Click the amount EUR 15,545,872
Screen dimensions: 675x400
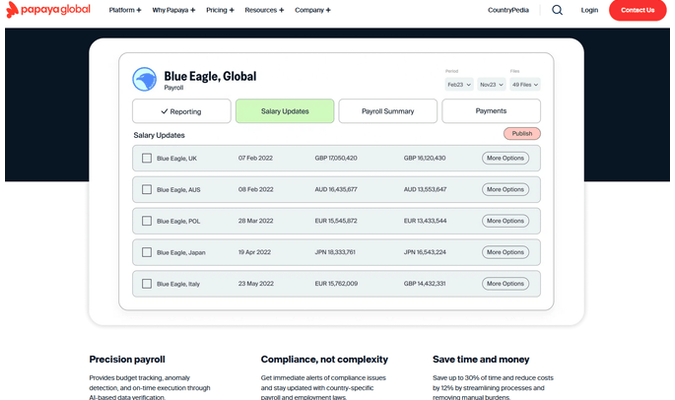click(x=336, y=221)
